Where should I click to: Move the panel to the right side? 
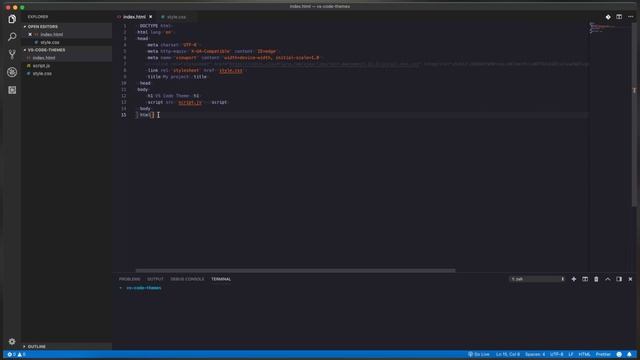pyautogui.click(x=619, y=279)
